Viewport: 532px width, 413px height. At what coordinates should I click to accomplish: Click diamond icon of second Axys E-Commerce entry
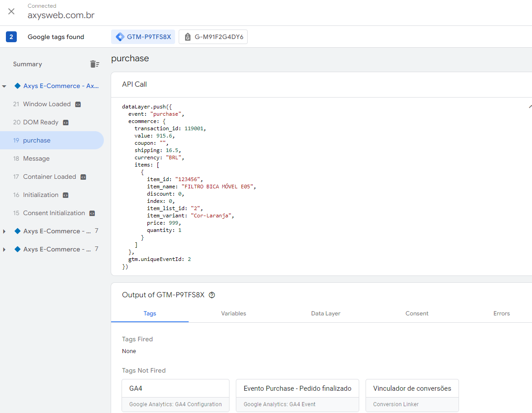coord(17,231)
